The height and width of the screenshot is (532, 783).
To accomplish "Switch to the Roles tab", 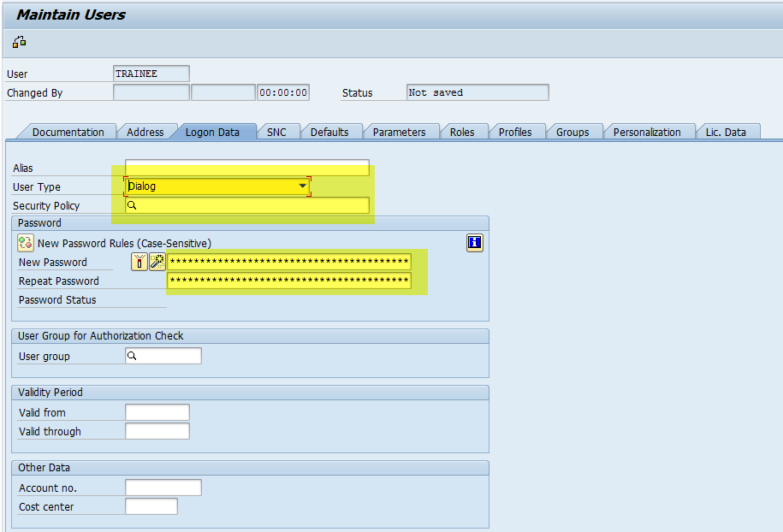I will tap(463, 131).
